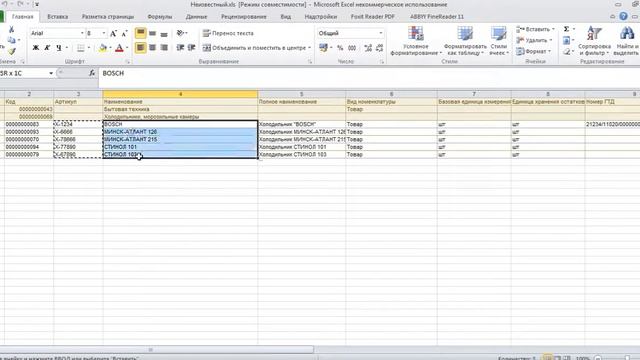Open Сортировка и фильтр dropdown
Screen dimensions: 640x360
pos(594,41)
